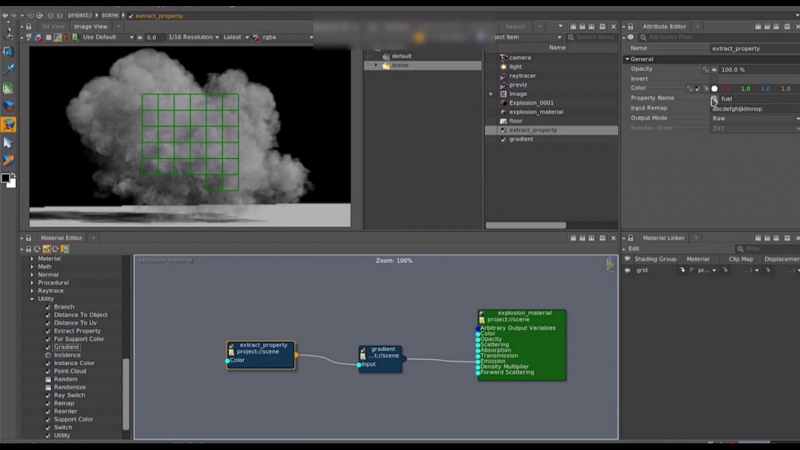Click the explosion_material item icon
Image resolution: width=800 pixels, height=450 pixels.
point(504,112)
